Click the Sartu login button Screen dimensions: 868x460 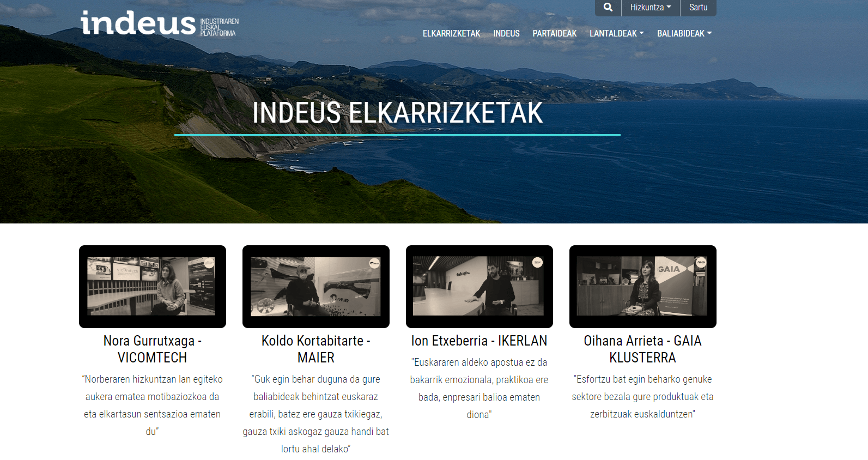[698, 8]
